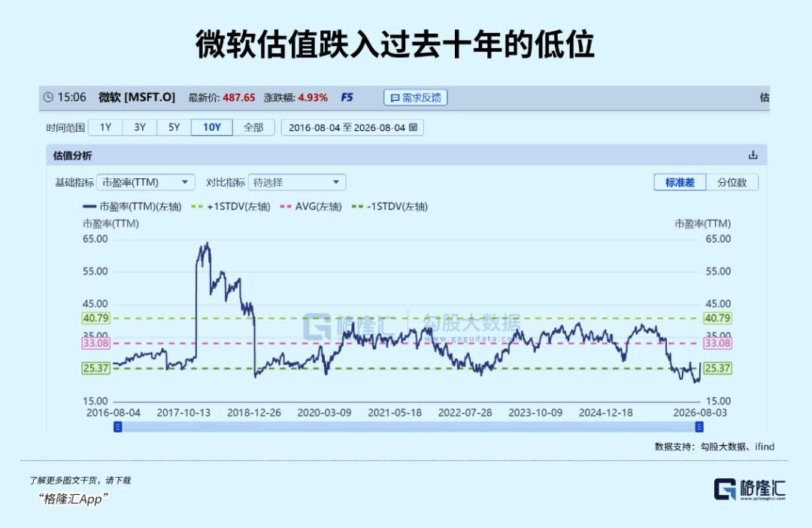Toggle AVG(左轴) legend series
Image resolution: width=812 pixels, height=528 pixels.
311,207
